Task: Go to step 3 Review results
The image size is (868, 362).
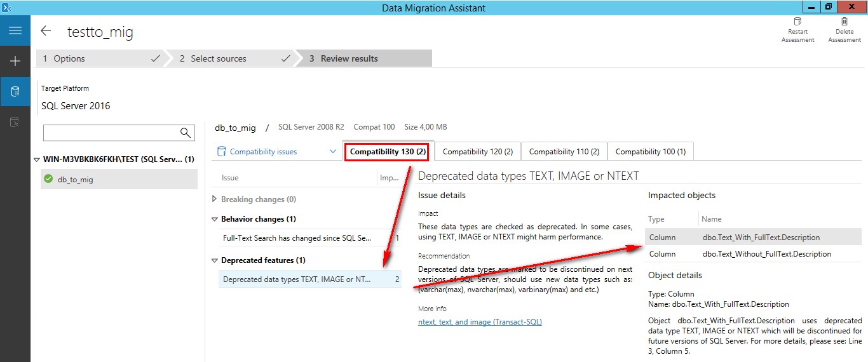Action: pyautogui.click(x=363, y=58)
